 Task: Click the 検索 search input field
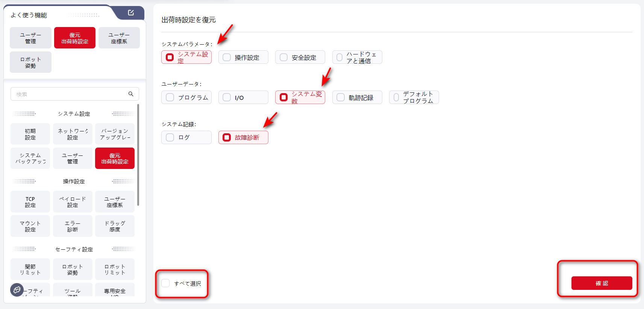click(70, 94)
